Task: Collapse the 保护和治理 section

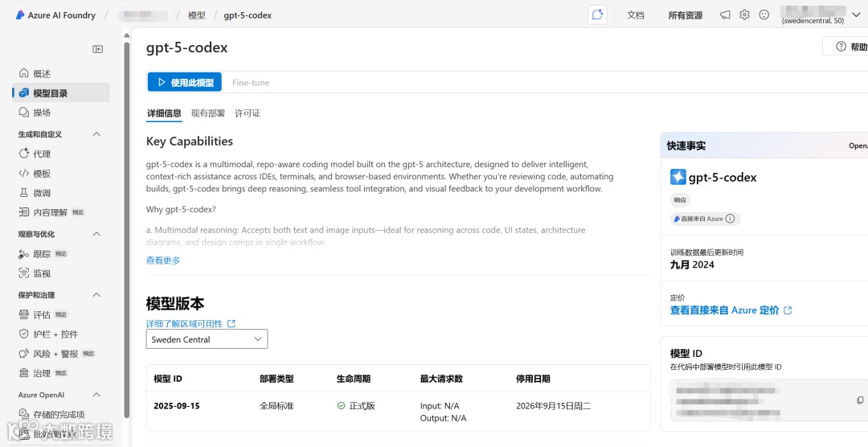Action: click(96, 295)
